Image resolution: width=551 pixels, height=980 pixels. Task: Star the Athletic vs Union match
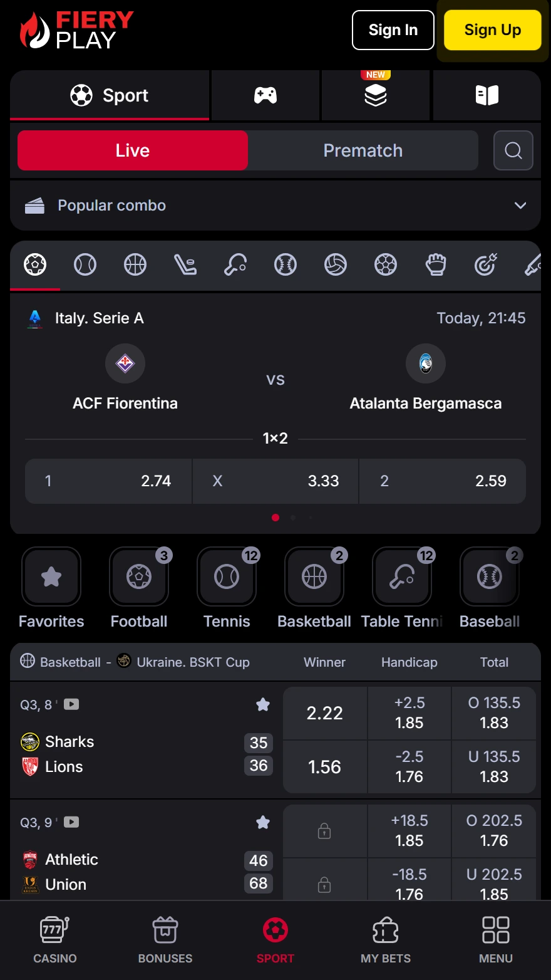click(263, 823)
